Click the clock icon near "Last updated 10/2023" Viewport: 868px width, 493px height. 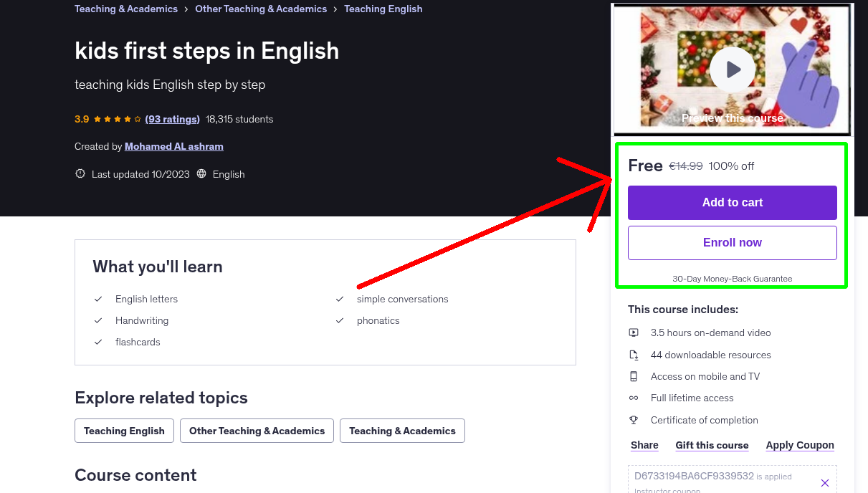tap(80, 173)
